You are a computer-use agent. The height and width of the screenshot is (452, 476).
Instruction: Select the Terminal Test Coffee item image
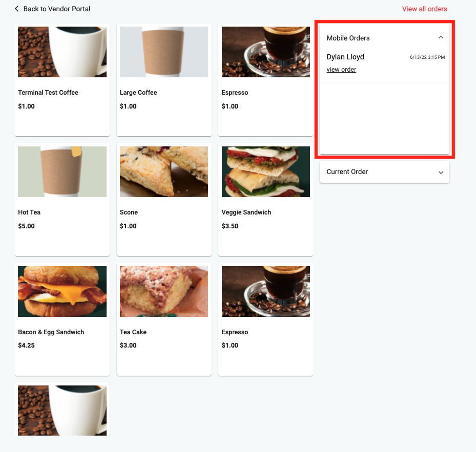tap(62, 52)
